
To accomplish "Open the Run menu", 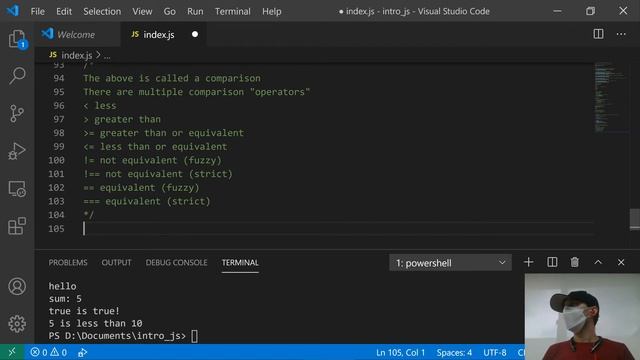I will (x=195, y=11).
